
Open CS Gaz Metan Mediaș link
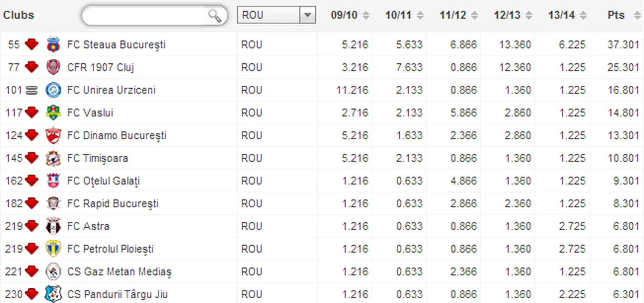pyautogui.click(x=119, y=272)
